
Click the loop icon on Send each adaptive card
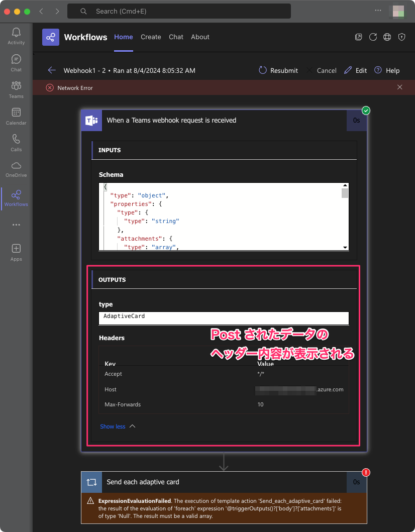91,482
